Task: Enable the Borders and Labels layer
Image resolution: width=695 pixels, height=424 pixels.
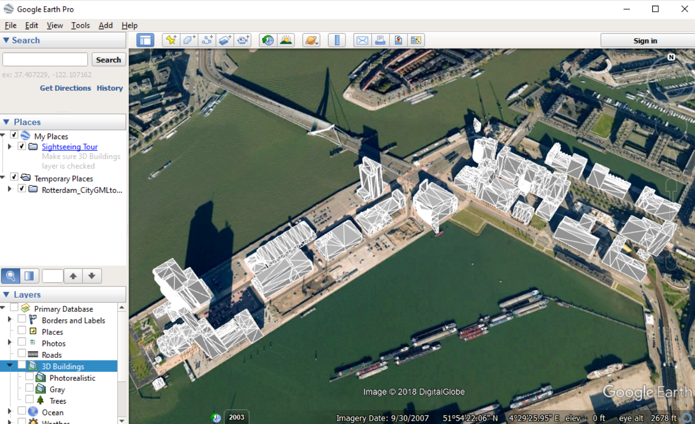Action: click(22, 319)
